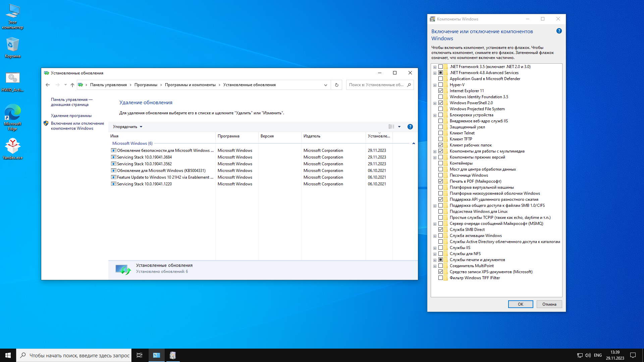Click the refresh button in address bar
Image resolution: width=644 pixels, height=362 pixels.
[336, 85]
